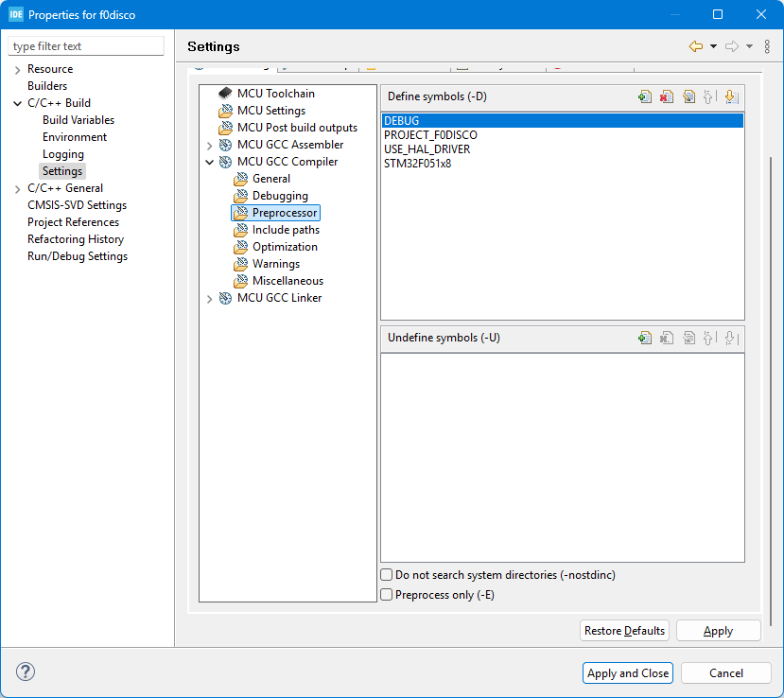Select Miscellaneous compiler options
784x698 pixels.
[x=287, y=281]
